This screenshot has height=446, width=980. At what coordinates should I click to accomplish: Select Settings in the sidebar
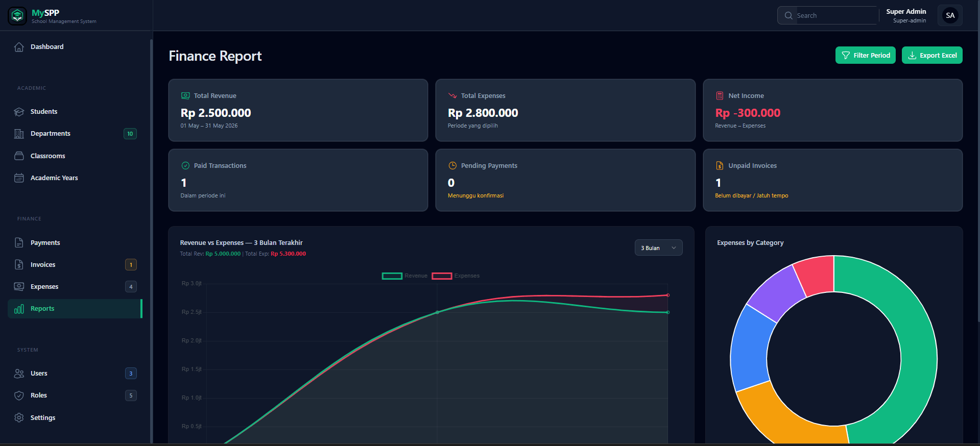point(75,417)
